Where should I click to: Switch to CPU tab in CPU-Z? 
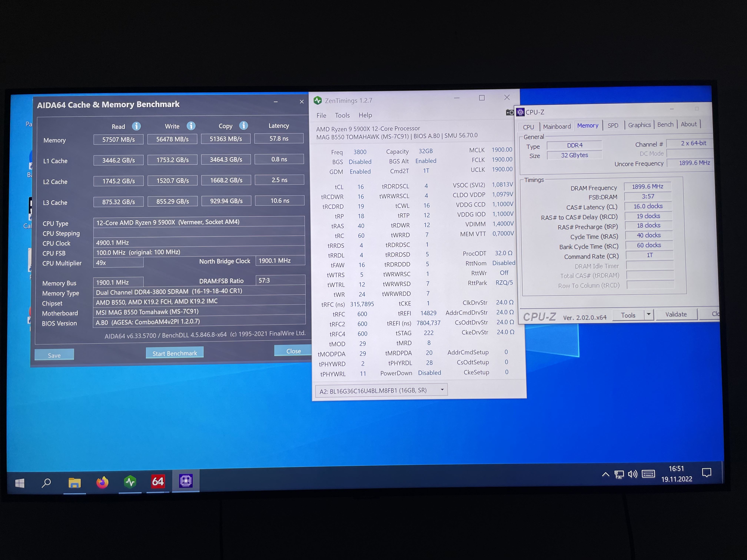point(529,127)
